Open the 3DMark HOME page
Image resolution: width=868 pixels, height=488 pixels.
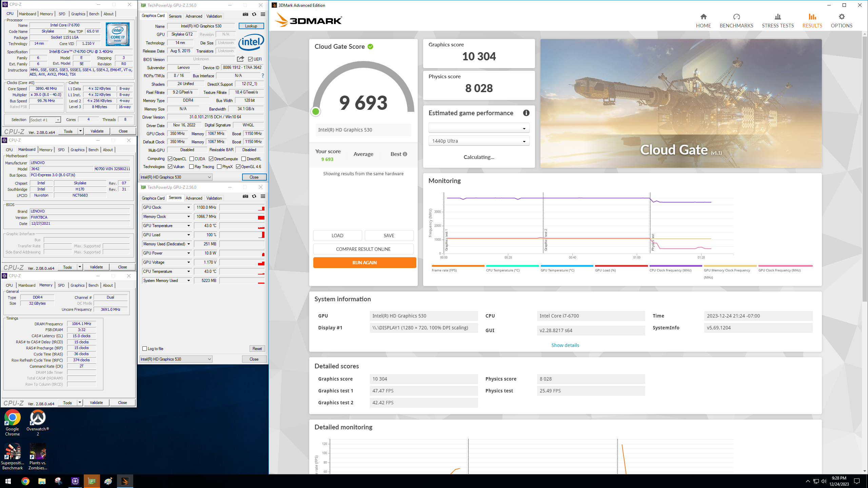[703, 21]
